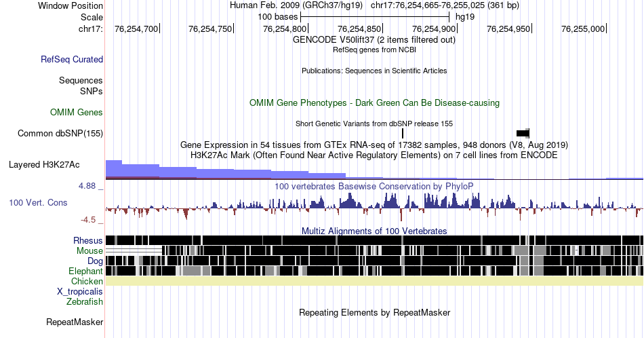This screenshot has height=338, width=644.
Task: Open 100 Vert. Cons track label
Action: point(38,202)
